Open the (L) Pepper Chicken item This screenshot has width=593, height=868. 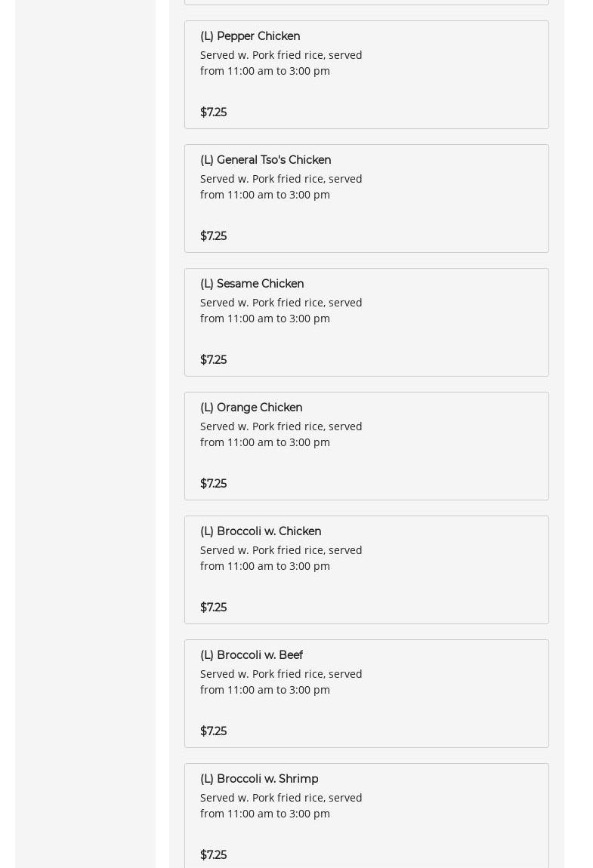pos(250,36)
